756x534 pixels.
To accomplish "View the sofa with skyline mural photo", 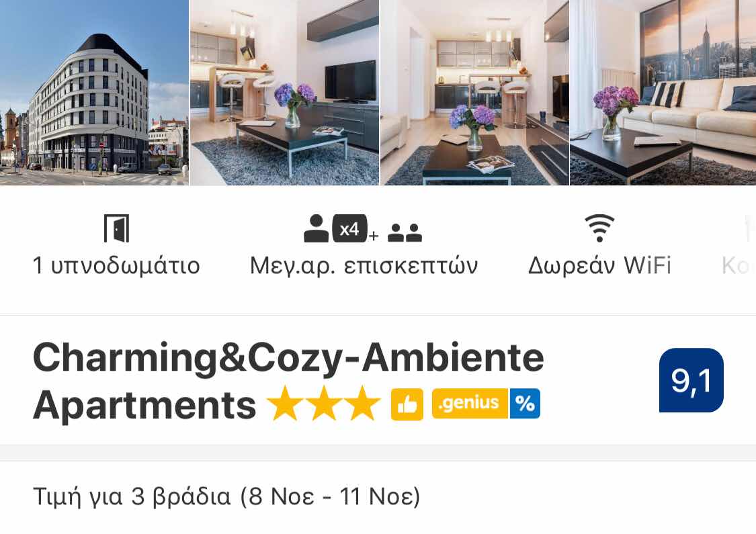I will [663, 93].
